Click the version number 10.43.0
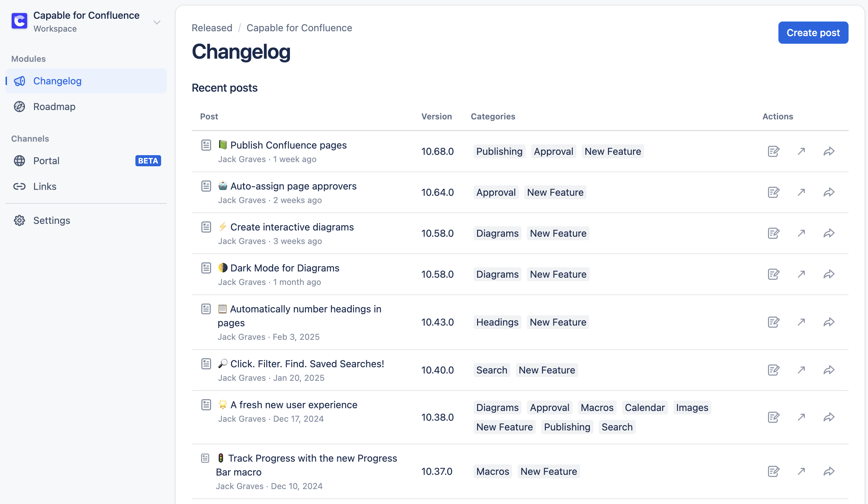Viewport: 868px width, 504px height. (x=437, y=322)
